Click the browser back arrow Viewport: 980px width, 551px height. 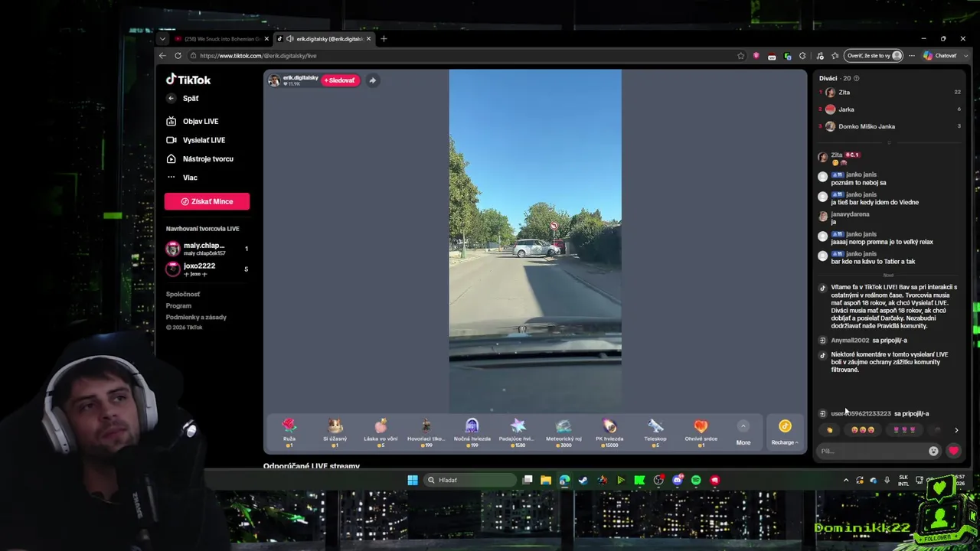click(162, 56)
